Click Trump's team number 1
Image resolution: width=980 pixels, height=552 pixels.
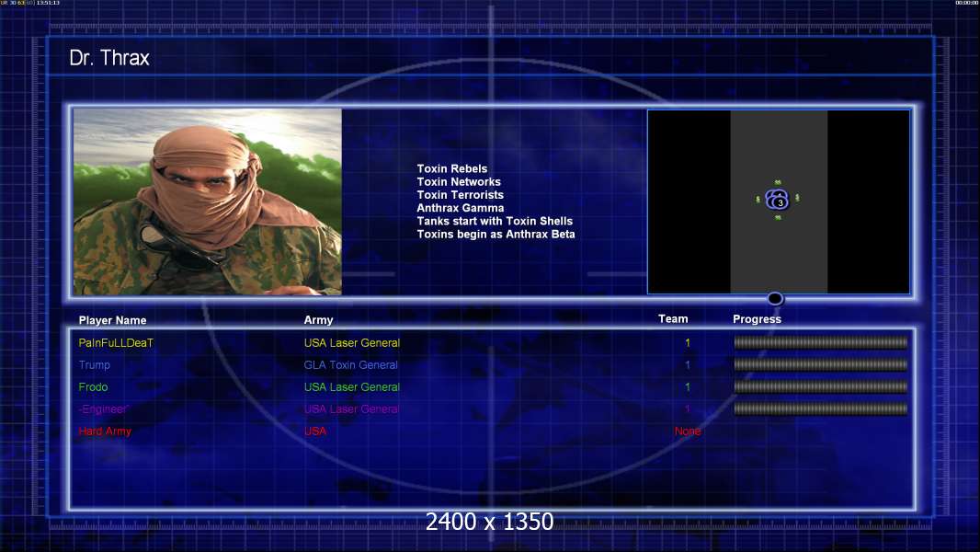point(688,364)
